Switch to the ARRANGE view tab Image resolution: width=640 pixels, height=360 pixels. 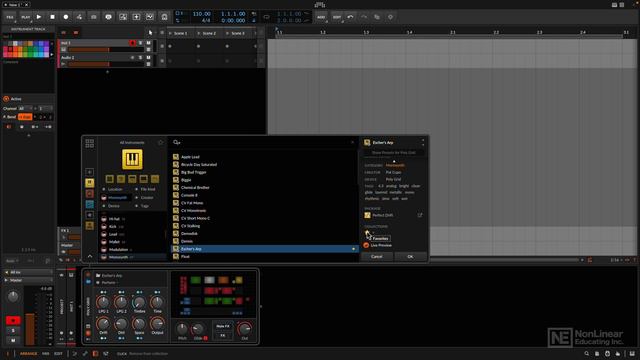(x=28, y=353)
